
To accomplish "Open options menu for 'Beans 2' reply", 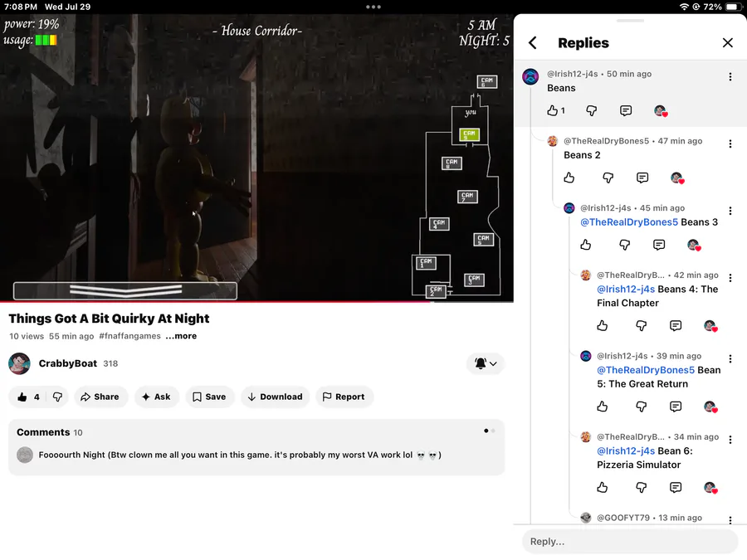I will pyautogui.click(x=730, y=144).
